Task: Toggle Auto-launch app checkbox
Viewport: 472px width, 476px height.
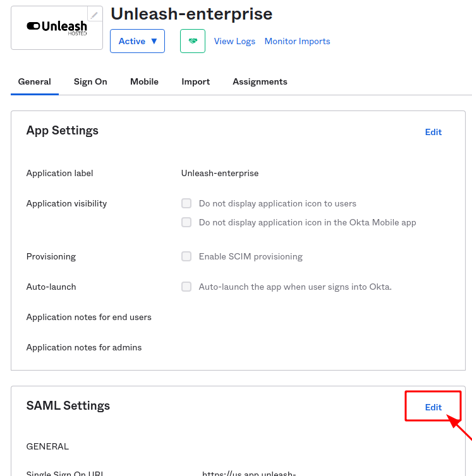Action: (x=186, y=287)
